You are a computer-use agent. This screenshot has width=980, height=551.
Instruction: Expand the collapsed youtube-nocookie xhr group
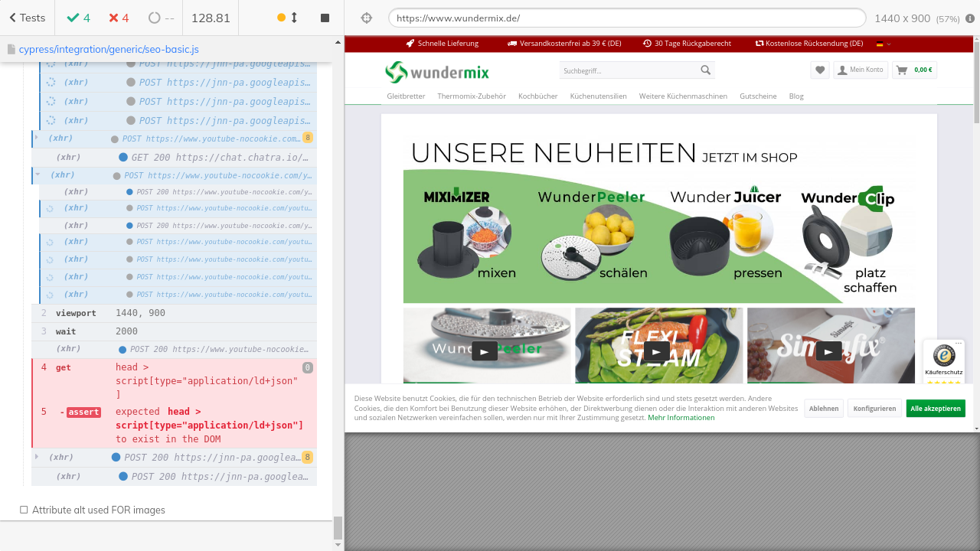click(x=36, y=138)
